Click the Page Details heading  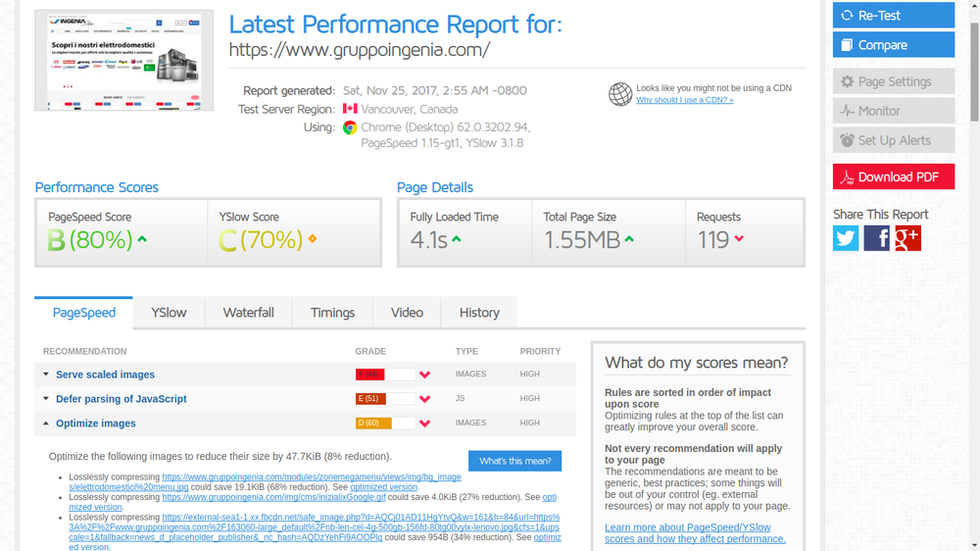pos(435,187)
